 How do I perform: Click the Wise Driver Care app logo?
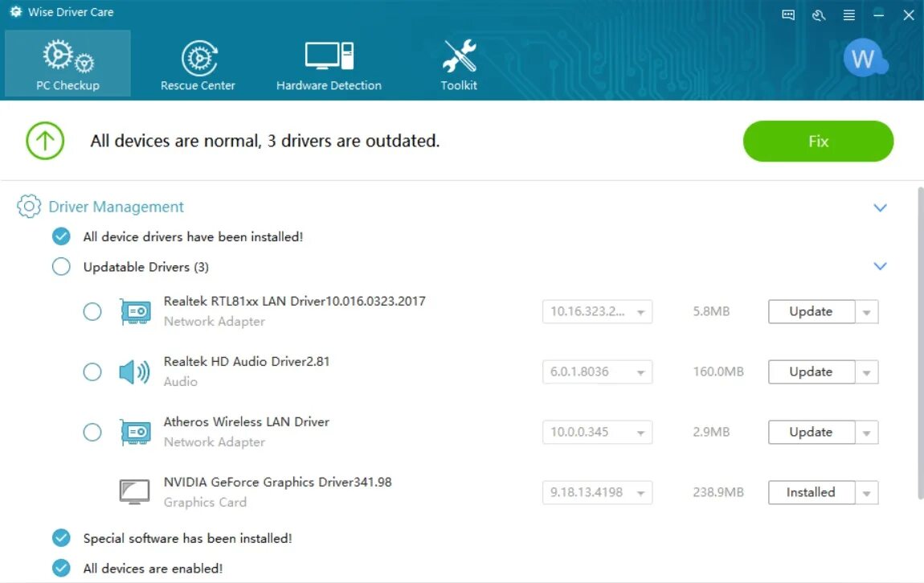pyautogui.click(x=16, y=12)
